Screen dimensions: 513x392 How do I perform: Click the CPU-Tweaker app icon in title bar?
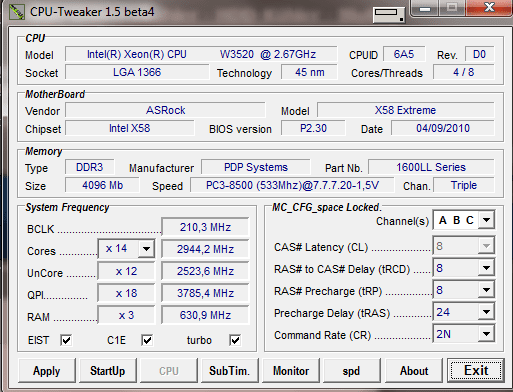pos(16,12)
